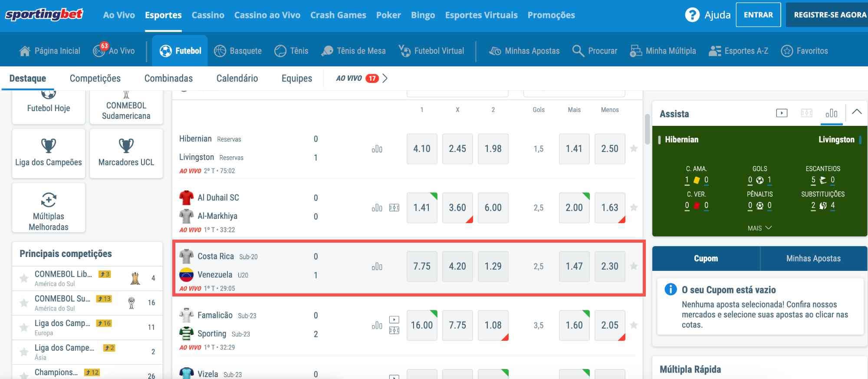The height and width of the screenshot is (379, 868).
Task: Open Tênis de Mesa sport
Action: pos(353,51)
